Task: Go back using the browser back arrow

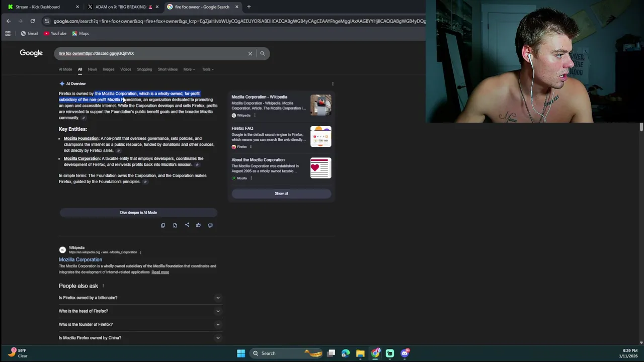Action: coord(8,21)
